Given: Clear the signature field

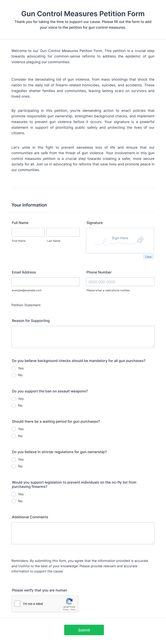Looking at the screenshot, I should [x=149, y=257].
